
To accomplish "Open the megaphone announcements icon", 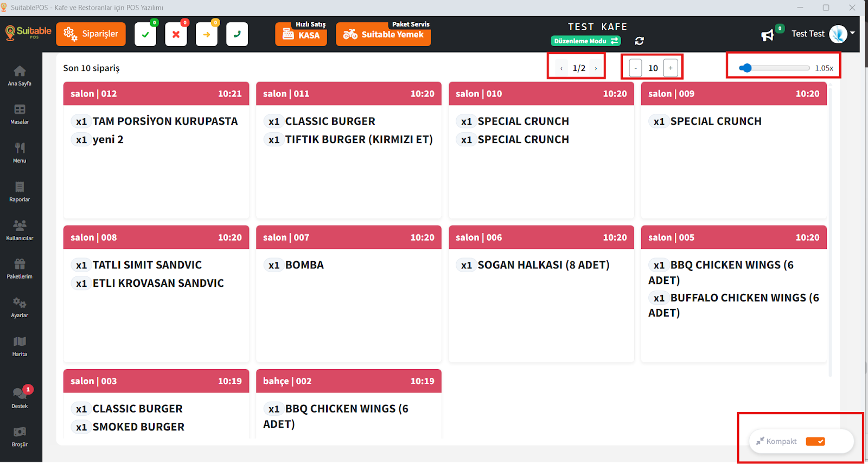I will tap(767, 35).
